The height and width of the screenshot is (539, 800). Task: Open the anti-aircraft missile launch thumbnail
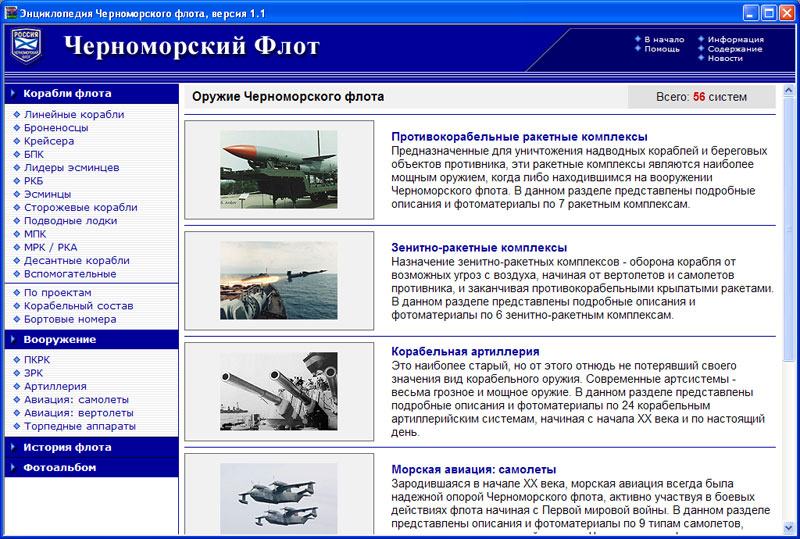pyautogui.click(x=279, y=280)
